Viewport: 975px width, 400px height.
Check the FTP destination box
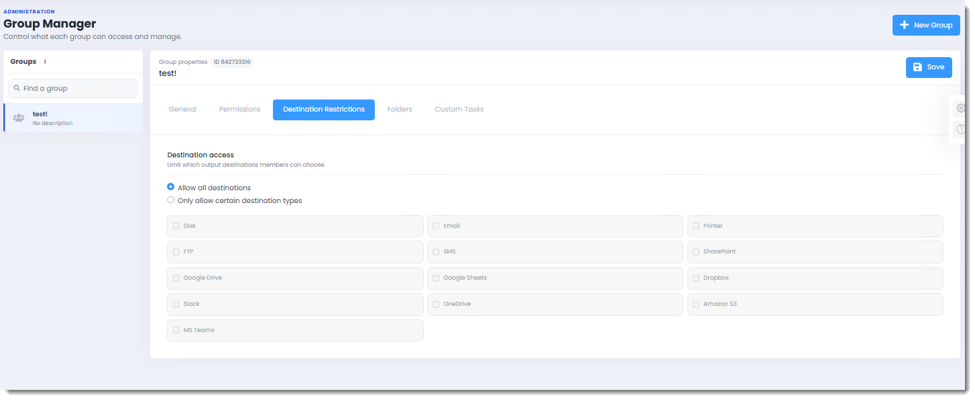[177, 252]
